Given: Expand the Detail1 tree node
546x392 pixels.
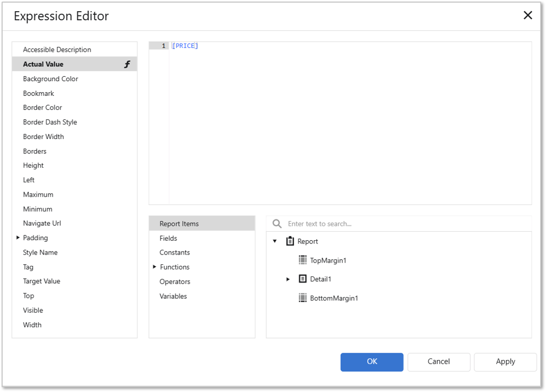Looking at the screenshot, I should (x=288, y=279).
